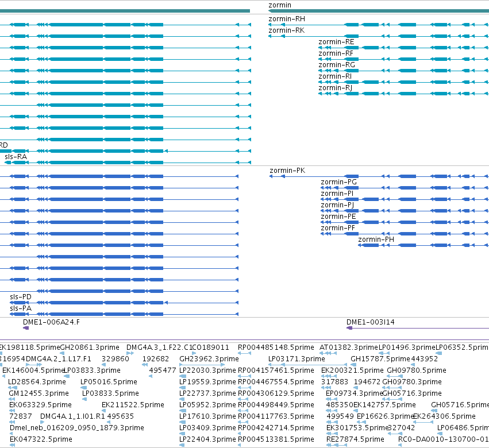Viewport: 489px width, 448px height.
Task: Click the sls-PA protein label
Action: (x=21, y=308)
